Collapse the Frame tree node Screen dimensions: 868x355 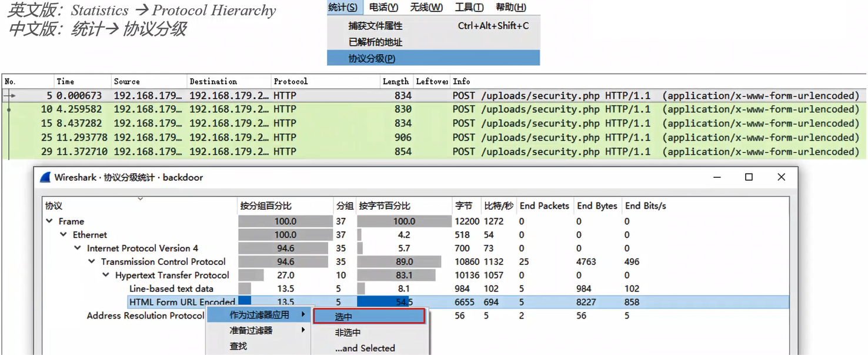tap(49, 221)
